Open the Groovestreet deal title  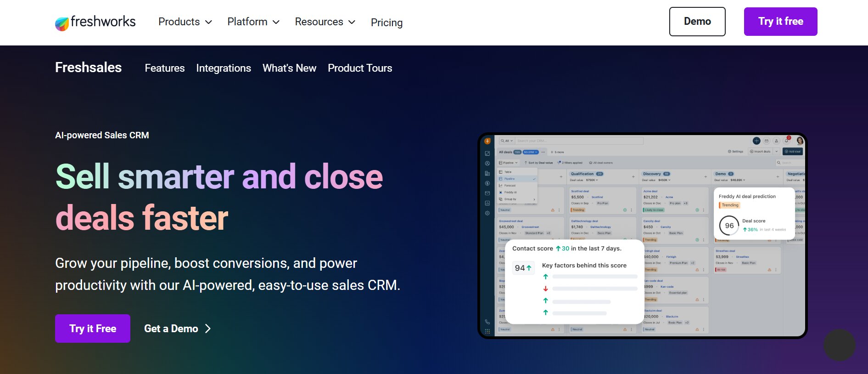511,221
